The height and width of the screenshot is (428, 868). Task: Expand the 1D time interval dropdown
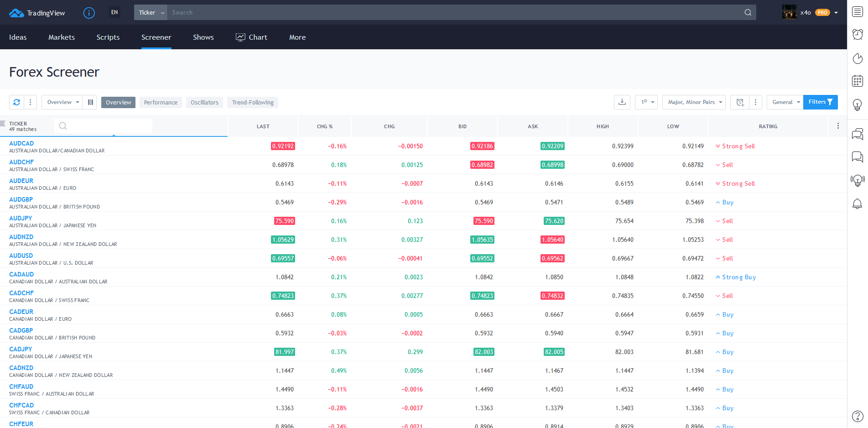(646, 102)
